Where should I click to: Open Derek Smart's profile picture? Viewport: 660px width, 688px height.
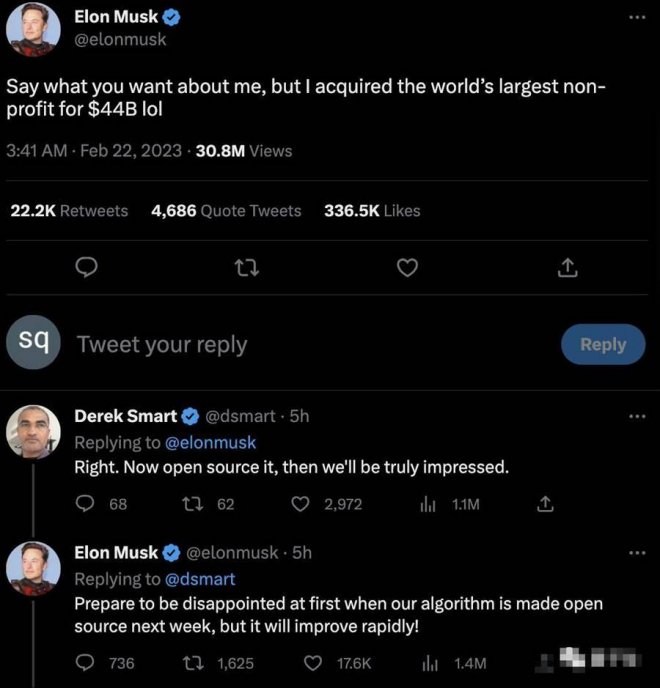[x=33, y=432]
